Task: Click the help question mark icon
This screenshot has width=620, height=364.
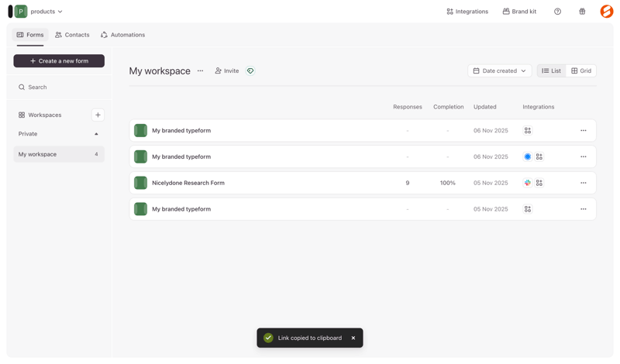Action: point(557,12)
